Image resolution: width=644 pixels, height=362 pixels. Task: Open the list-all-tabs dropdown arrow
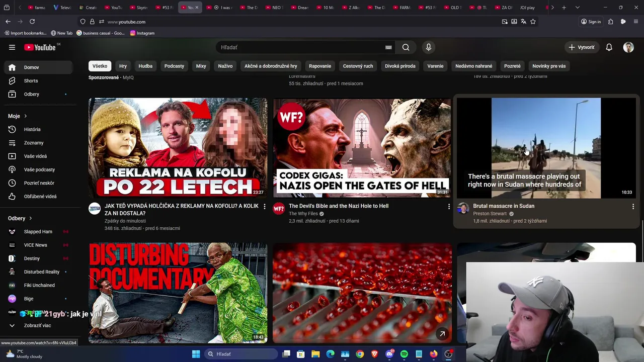[x=577, y=8]
